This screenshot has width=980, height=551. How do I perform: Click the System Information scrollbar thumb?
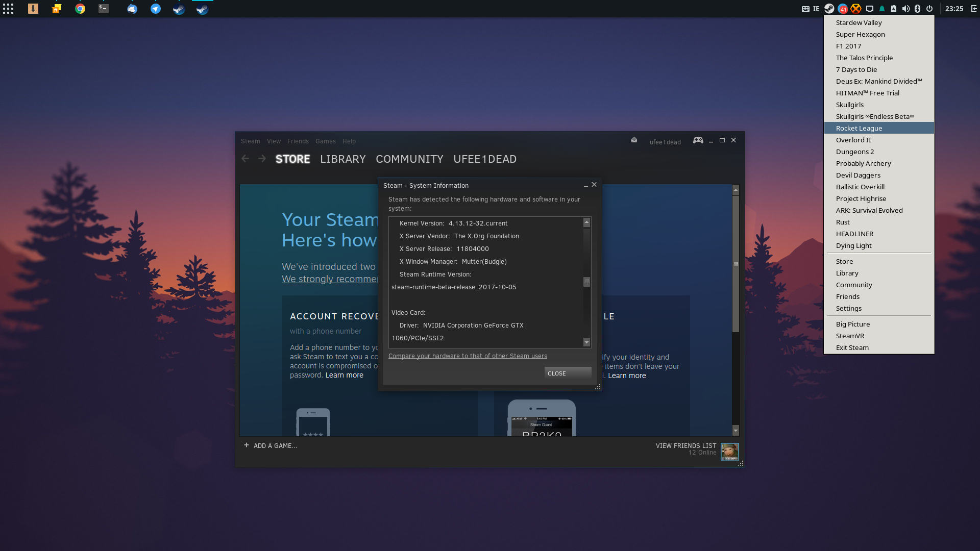(586, 282)
